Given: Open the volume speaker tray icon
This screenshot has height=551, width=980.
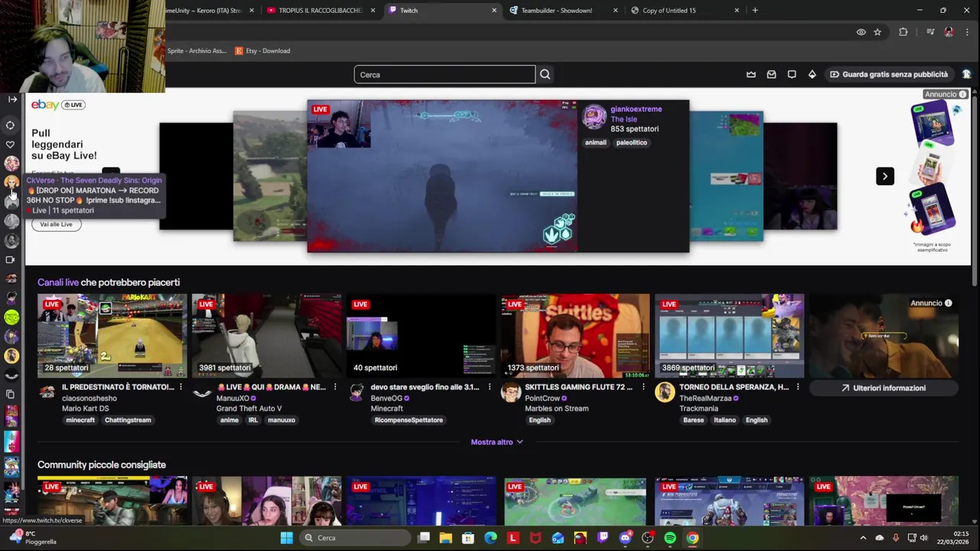Looking at the screenshot, I should (x=923, y=538).
